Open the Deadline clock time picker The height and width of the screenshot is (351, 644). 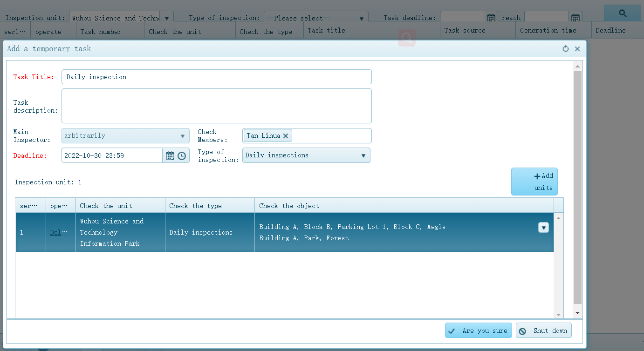pyautogui.click(x=182, y=155)
